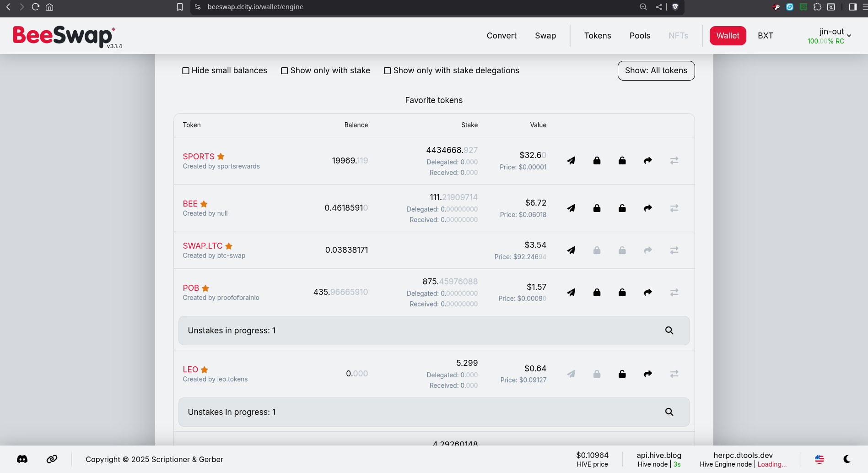The height and width of the screenshot is (473, 868).
Task: Expand the jin-out account menu
Action: pos(835,35)
